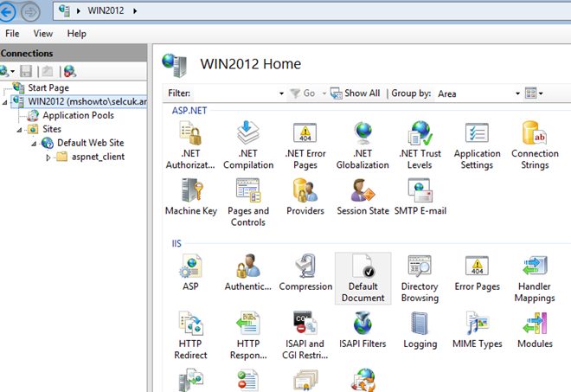
Task: Select Start Page in Connections tree
Action: point(48,87)
